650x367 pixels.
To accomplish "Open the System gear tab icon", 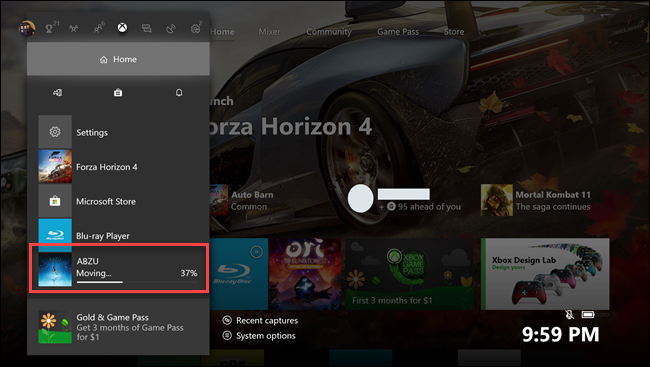I will 195,28.
